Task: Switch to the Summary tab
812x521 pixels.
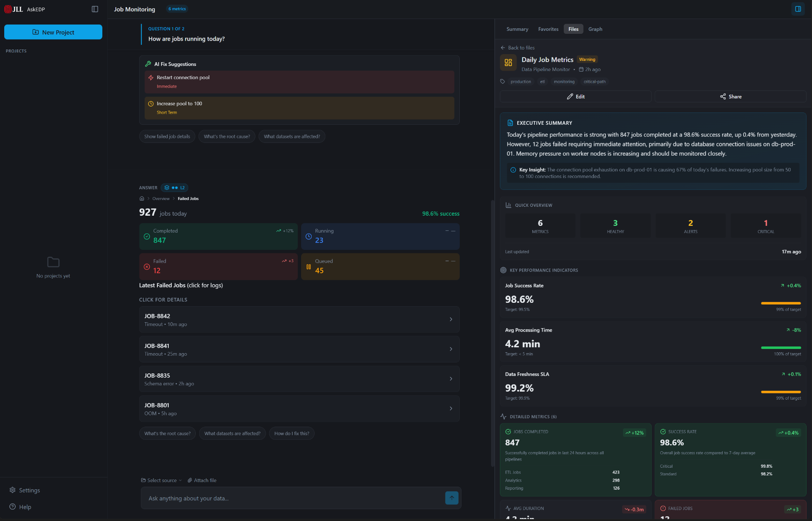Action: coord(517,29)
